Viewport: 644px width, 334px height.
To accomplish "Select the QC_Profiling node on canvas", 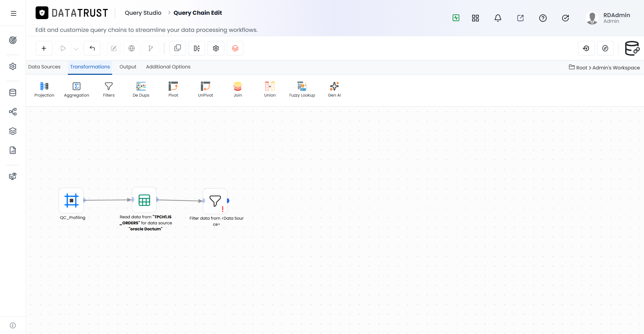I will click(x=71, y=201).
